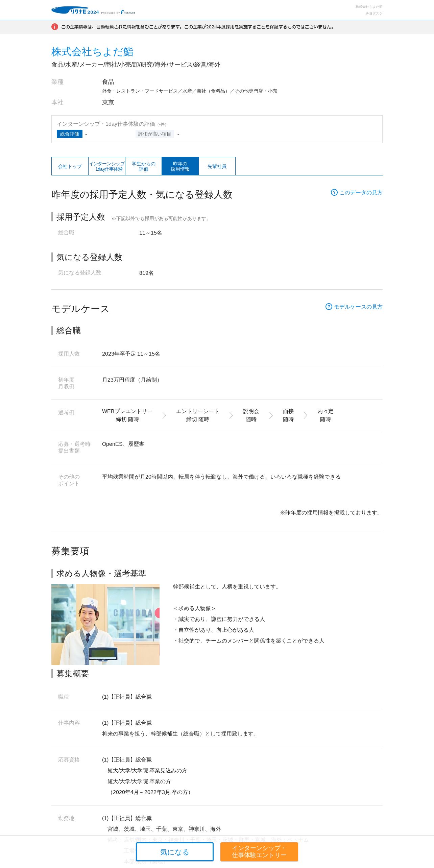Viewport: 434px width, 868px height.
Task: Click the question mark icon beside このデータの見方
Action: pos(334,192)
